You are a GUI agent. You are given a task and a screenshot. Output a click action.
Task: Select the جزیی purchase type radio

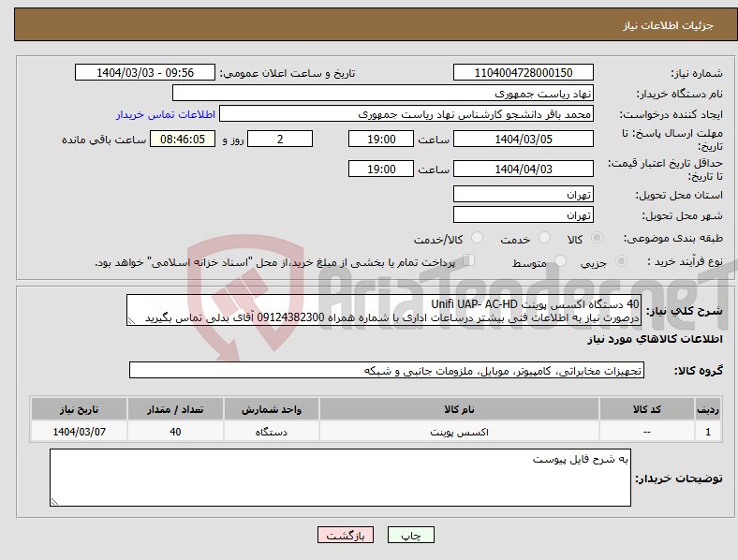621,260
